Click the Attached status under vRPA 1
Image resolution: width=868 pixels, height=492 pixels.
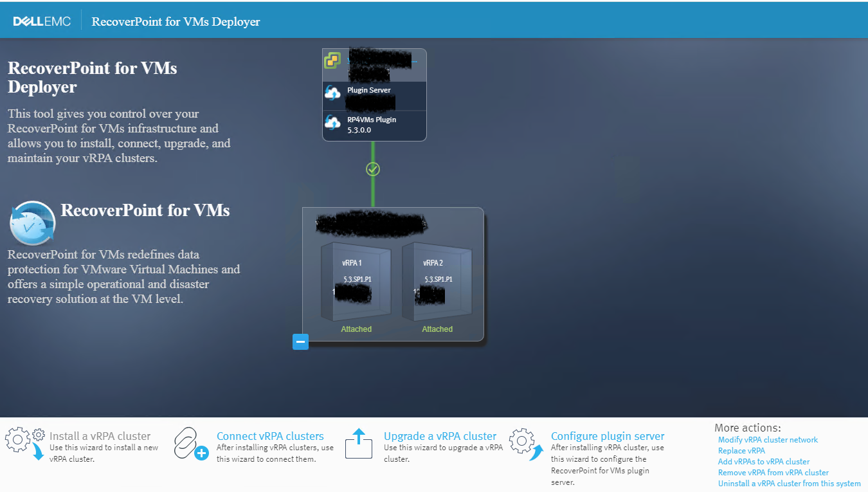coord(356,329)
